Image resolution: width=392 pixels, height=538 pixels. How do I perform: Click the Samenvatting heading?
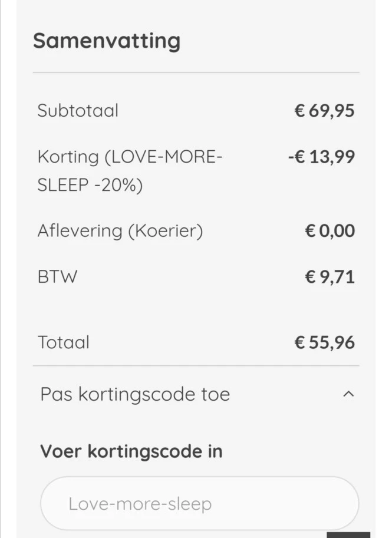107,41
